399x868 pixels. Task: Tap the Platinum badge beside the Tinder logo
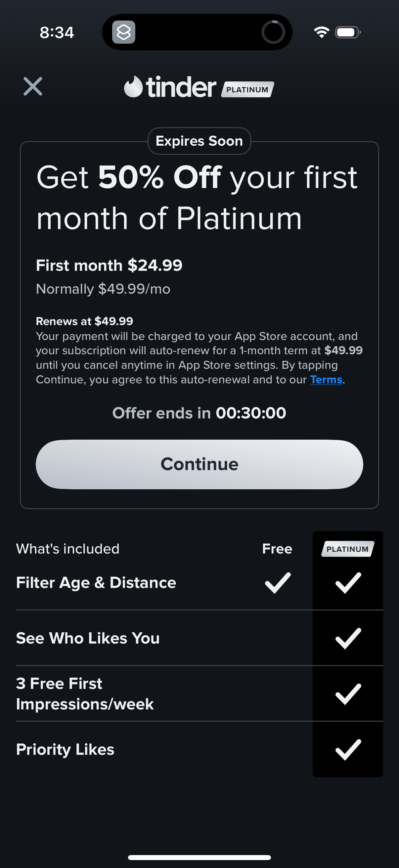point(247,89)
